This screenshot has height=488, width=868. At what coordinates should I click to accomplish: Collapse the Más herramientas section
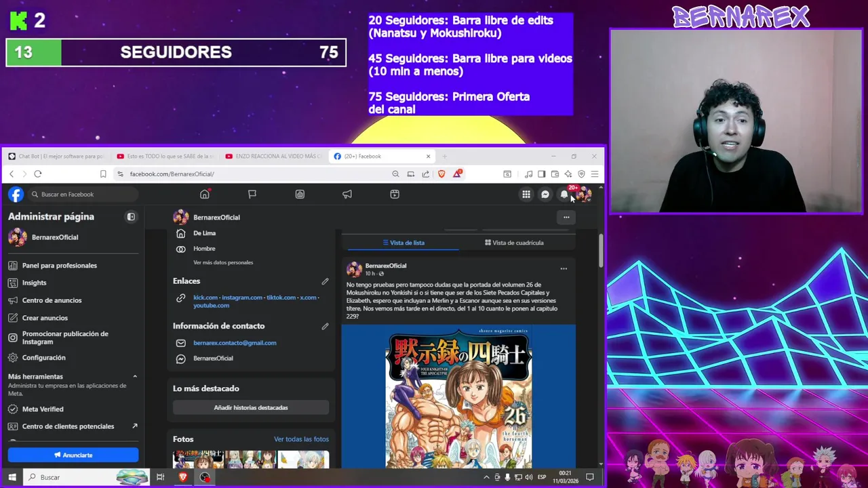coord(134,377)
